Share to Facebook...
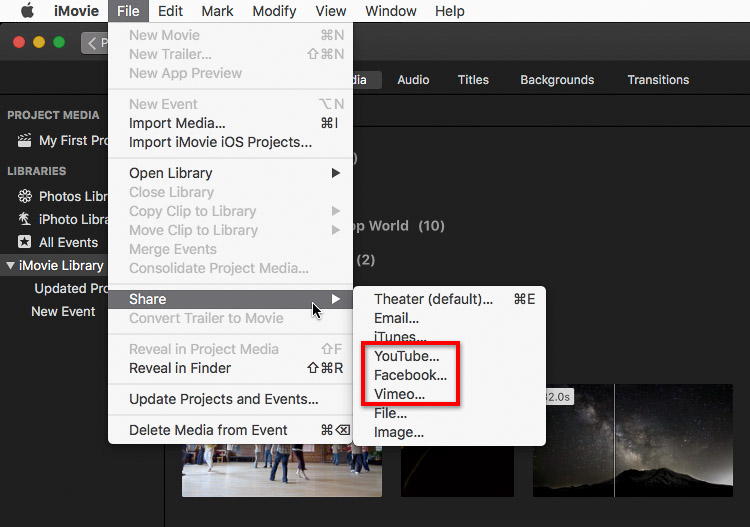750x527 pixels. click(x=449, y=375)
